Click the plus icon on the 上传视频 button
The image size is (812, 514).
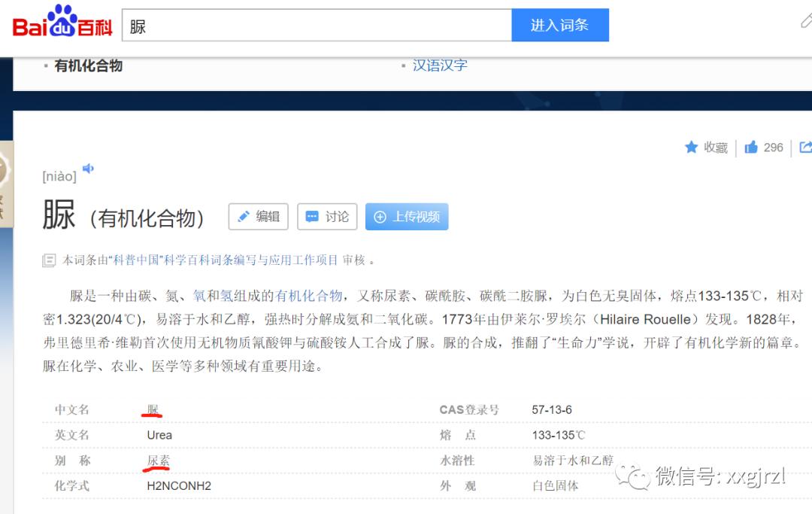click(379, 217)
